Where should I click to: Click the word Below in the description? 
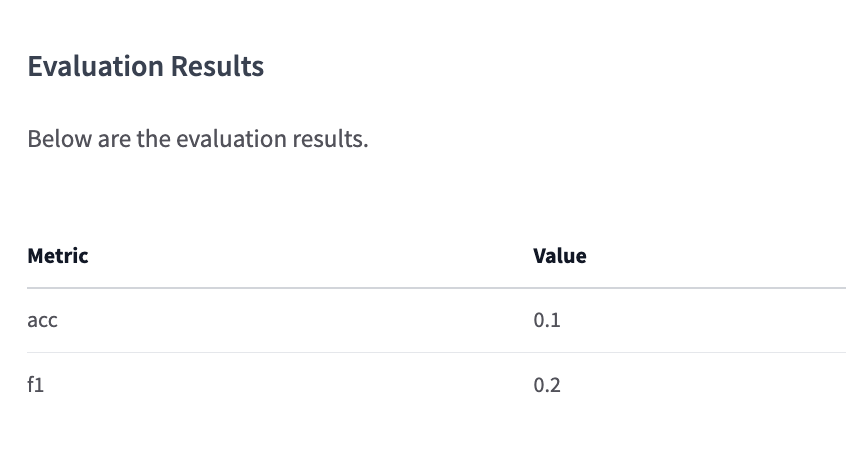60,139
